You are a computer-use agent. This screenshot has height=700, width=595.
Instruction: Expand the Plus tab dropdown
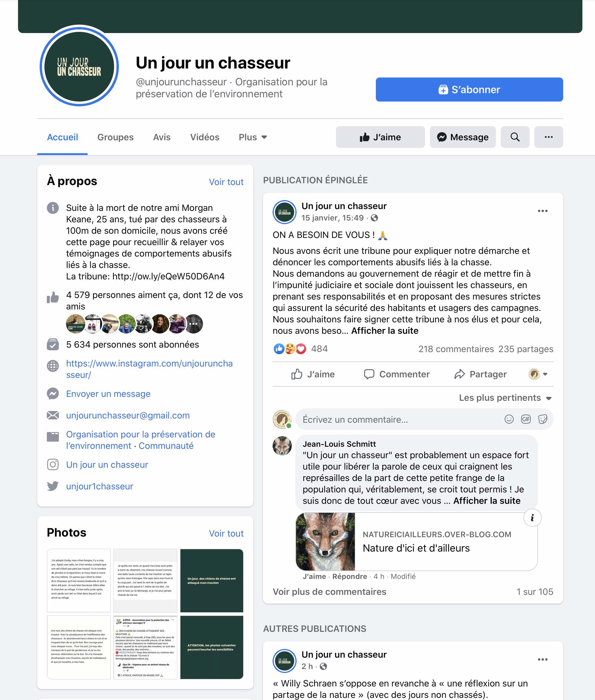tap(253, 137)
